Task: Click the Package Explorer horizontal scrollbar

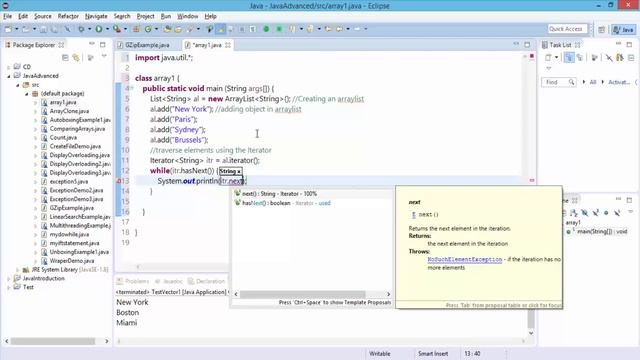Action: click(53, 341)
